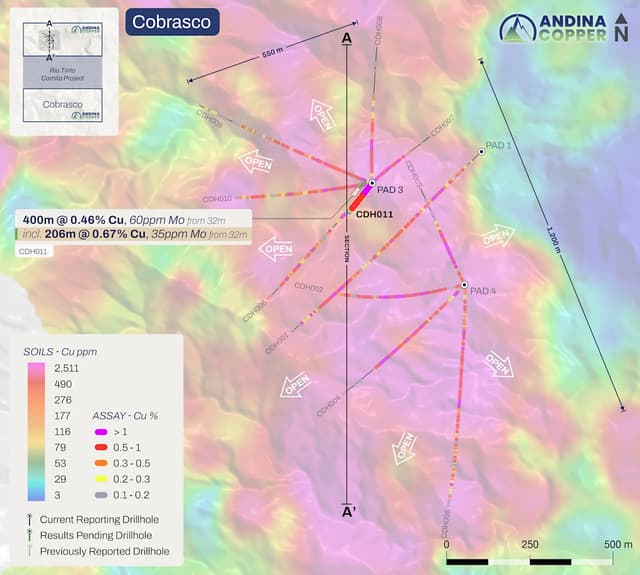Click the PAD 1 text label
The image size is (640, 575).
point(498,145)
